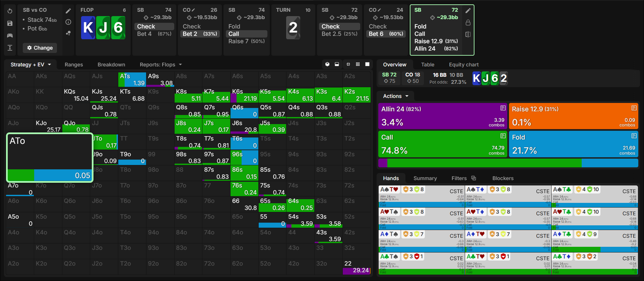Click the vertical expand/collapse height icon
This screenshot has width=644, height=281.
10,48
